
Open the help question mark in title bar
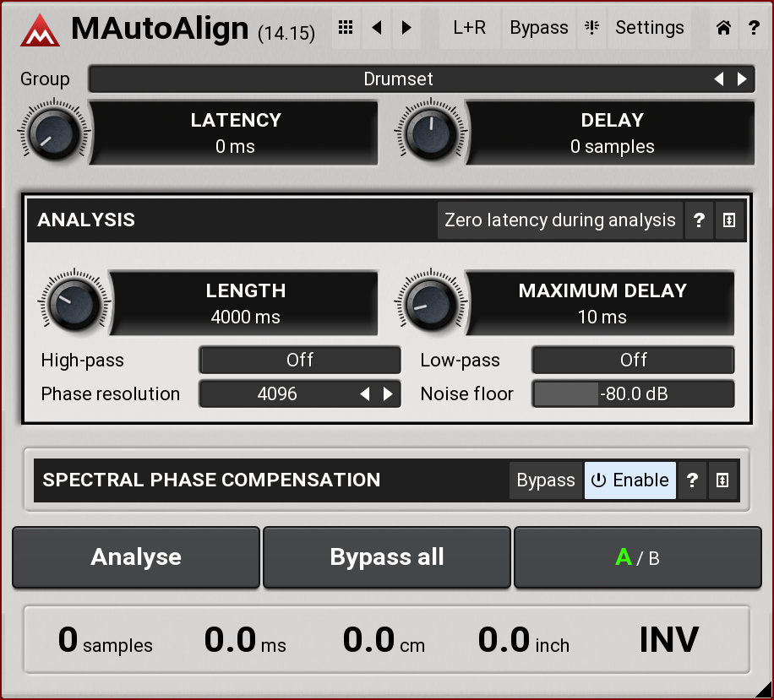[754, 28]
